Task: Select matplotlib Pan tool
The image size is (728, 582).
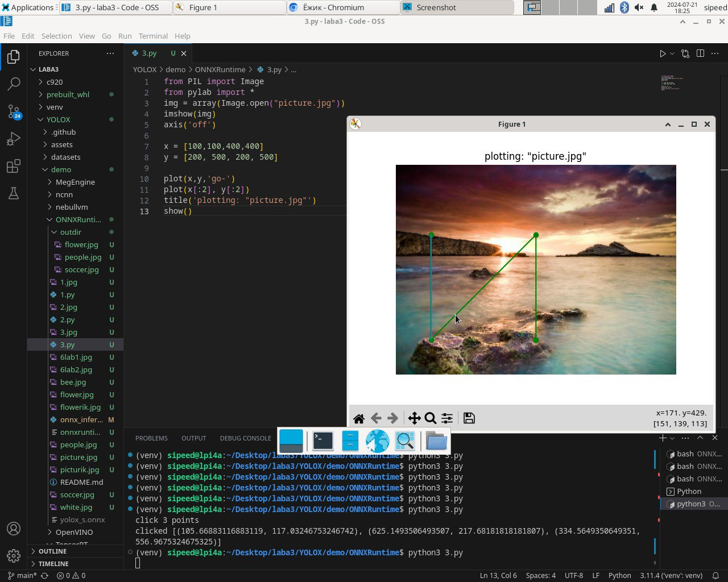Action: [414, 419]
